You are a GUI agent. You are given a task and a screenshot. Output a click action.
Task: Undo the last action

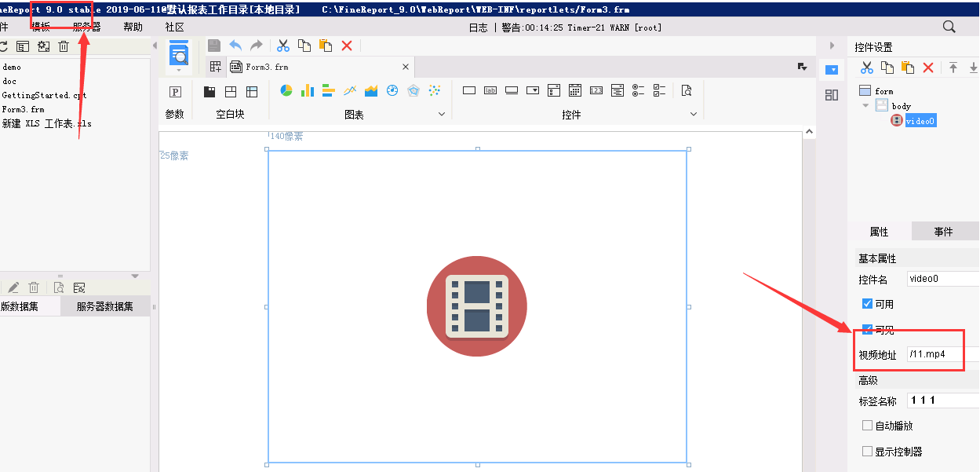point(235,46)
